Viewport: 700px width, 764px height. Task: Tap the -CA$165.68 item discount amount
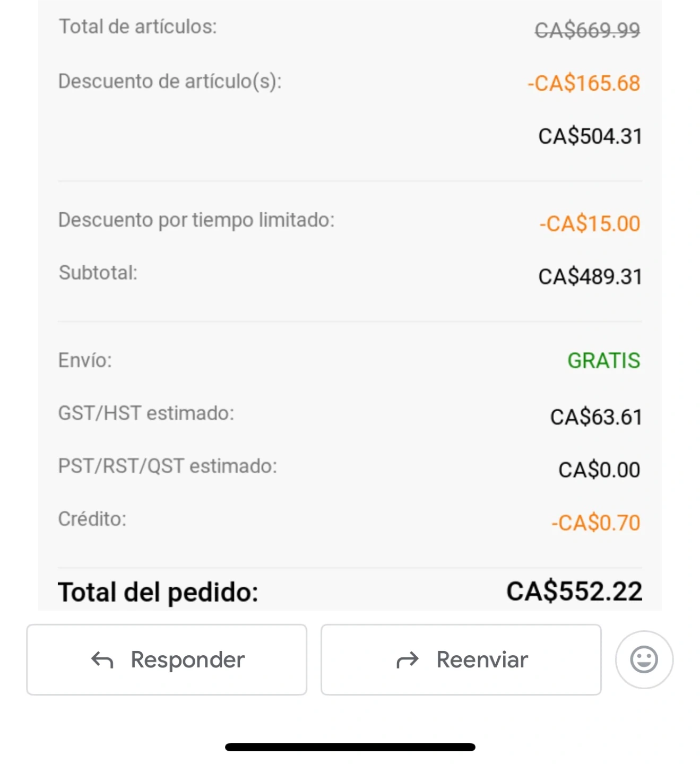coord(584,83)
